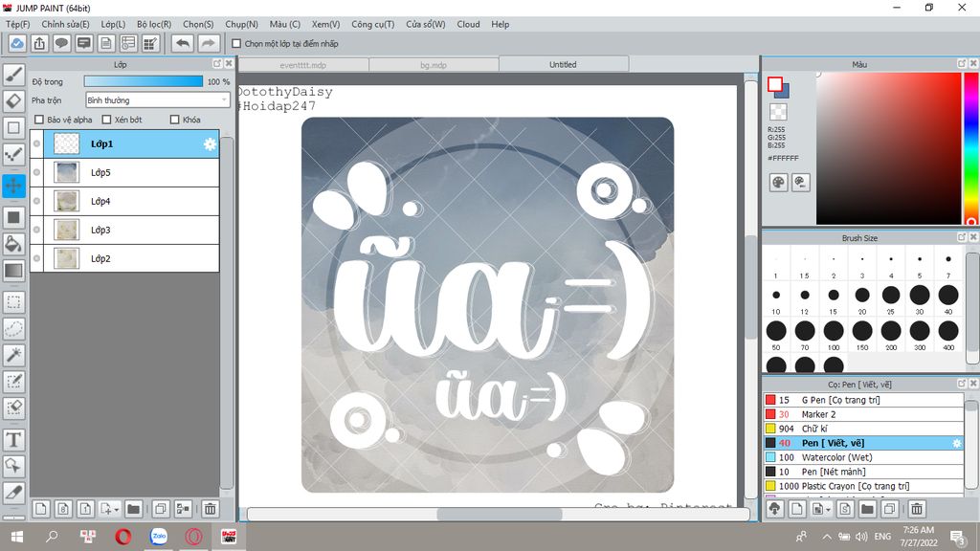Click the color palette icon
This screenshot has width=980, height=551.
(778, 183)
